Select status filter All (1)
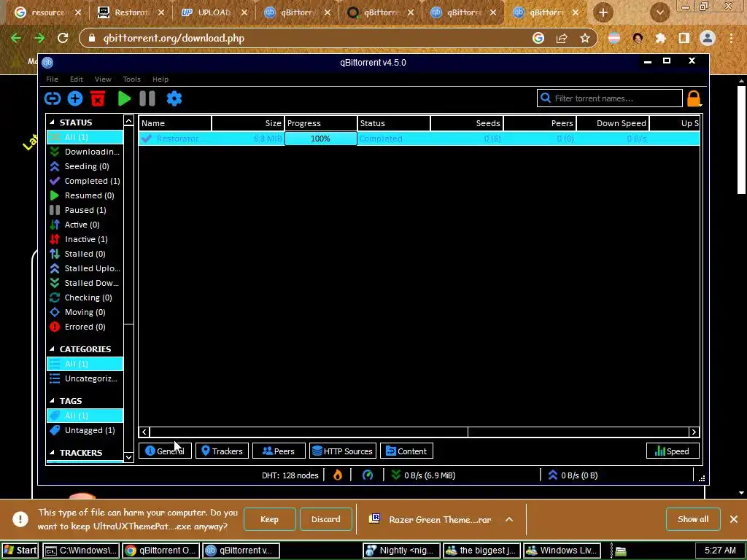The height and width of the screenshot is (560, 747). 85,137
